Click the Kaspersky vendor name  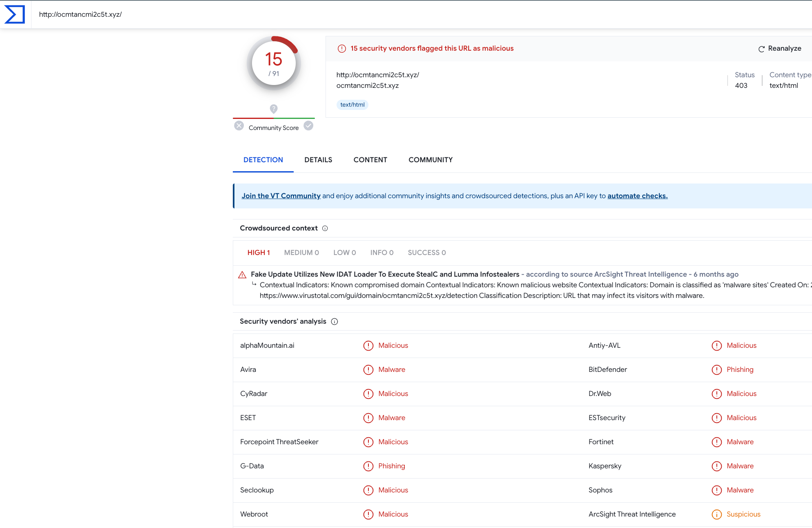(605, 466)
